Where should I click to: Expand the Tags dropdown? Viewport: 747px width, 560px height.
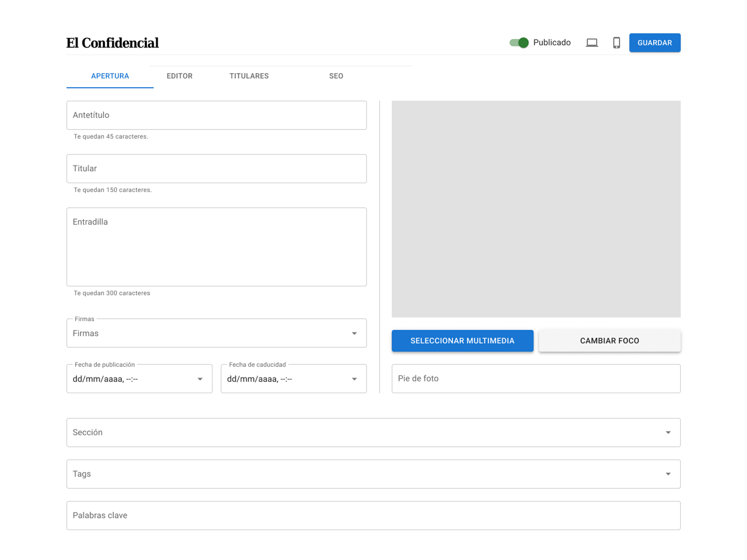coord(668,474)
